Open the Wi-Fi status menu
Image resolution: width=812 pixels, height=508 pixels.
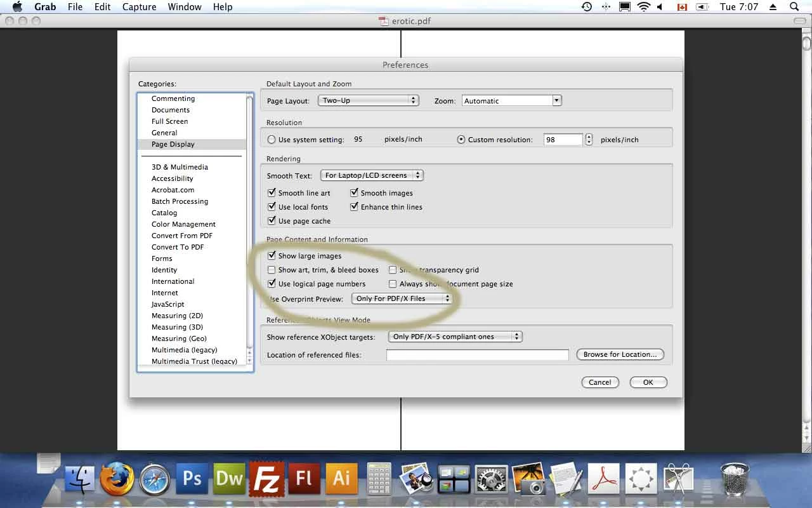[x=644, y=7]
